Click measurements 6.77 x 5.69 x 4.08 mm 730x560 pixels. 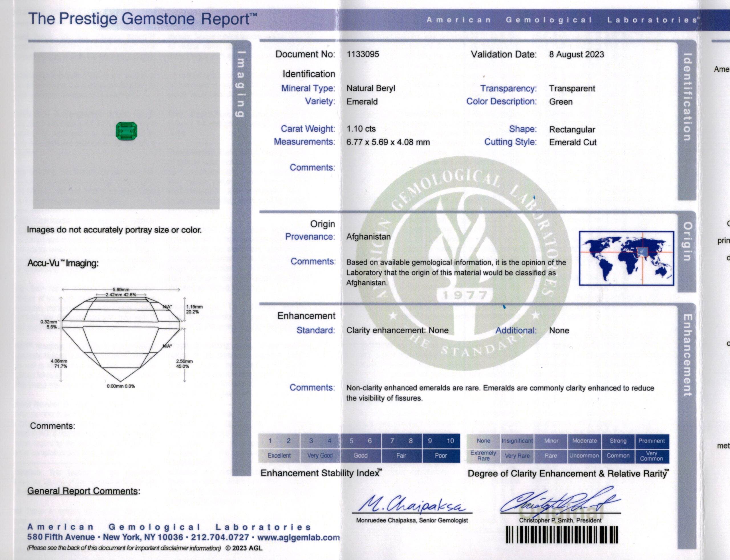[x=388, y=142]
